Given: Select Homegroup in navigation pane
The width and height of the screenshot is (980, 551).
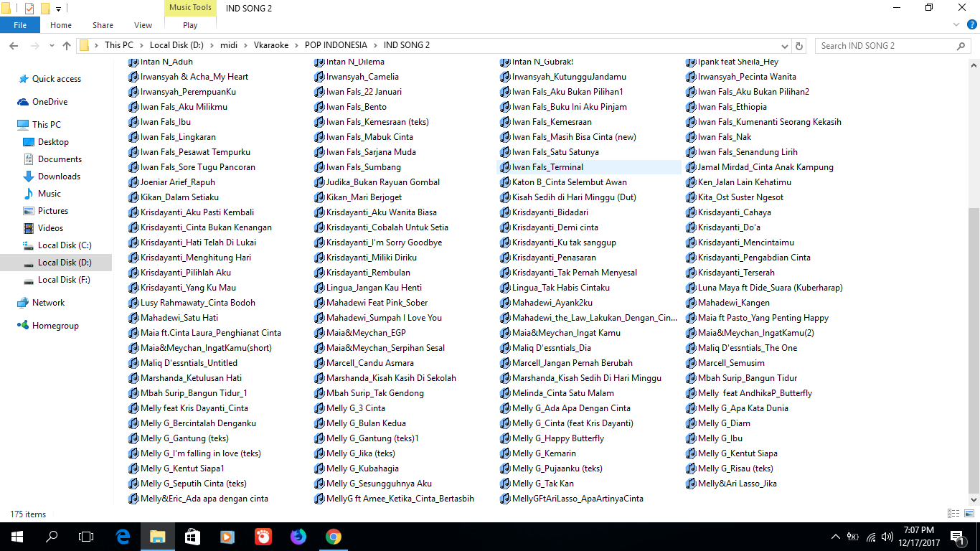Looking at the screenshot, I should coord(55,326).
